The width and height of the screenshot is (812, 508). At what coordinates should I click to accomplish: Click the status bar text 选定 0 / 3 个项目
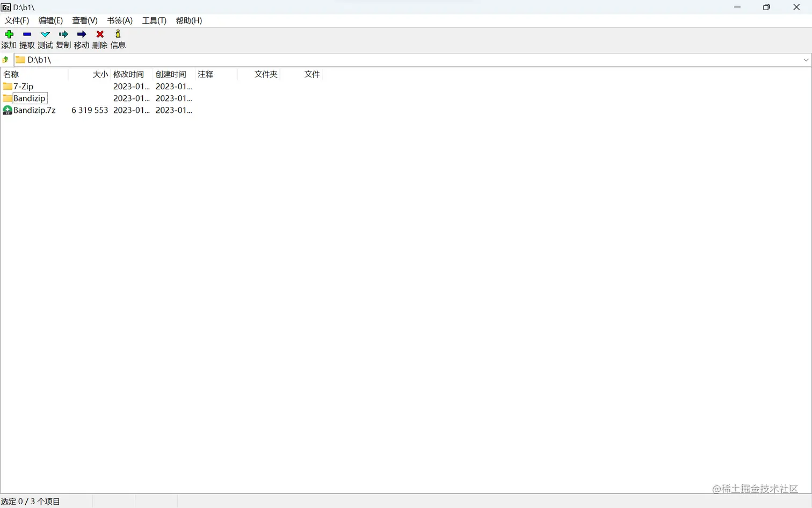pyautogui.click(x=31, y=502)
